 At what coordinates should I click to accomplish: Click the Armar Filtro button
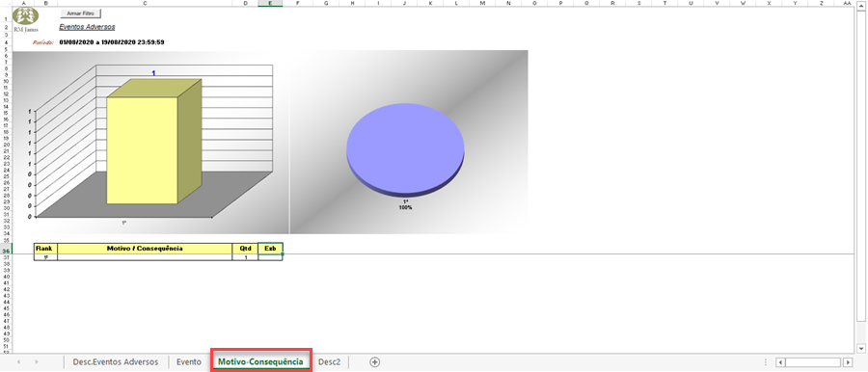click(x=80, y=13)
